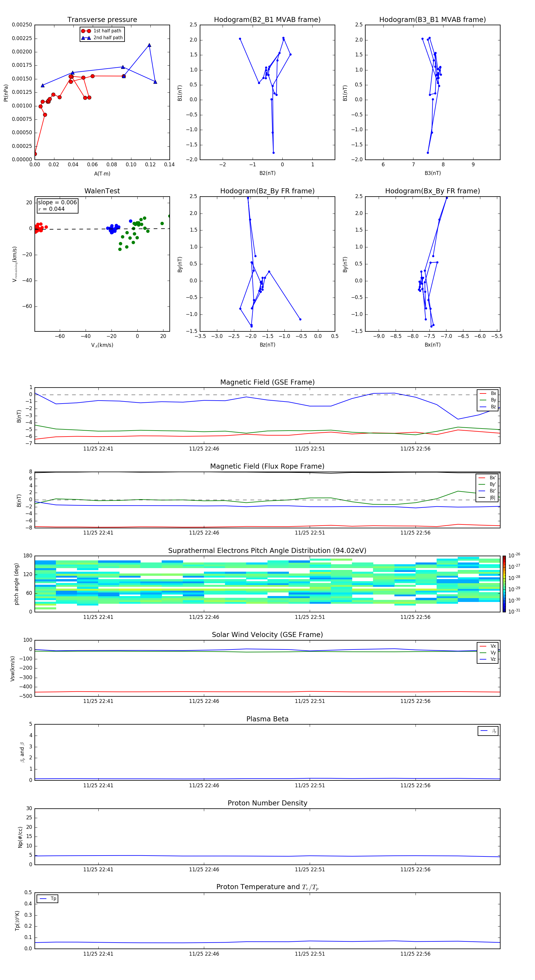Click the colorbar label 10^-31

(x=514, y=611)
